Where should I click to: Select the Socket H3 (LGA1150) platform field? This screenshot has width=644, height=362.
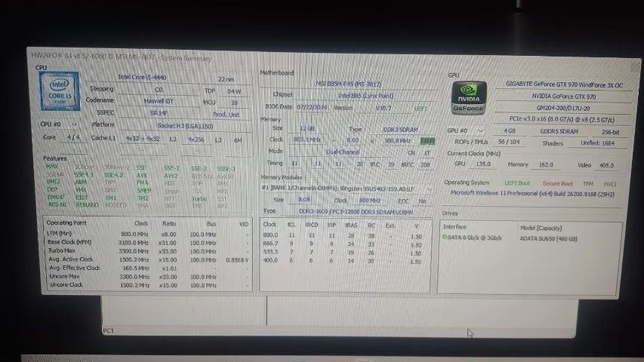tap(185, 126)
